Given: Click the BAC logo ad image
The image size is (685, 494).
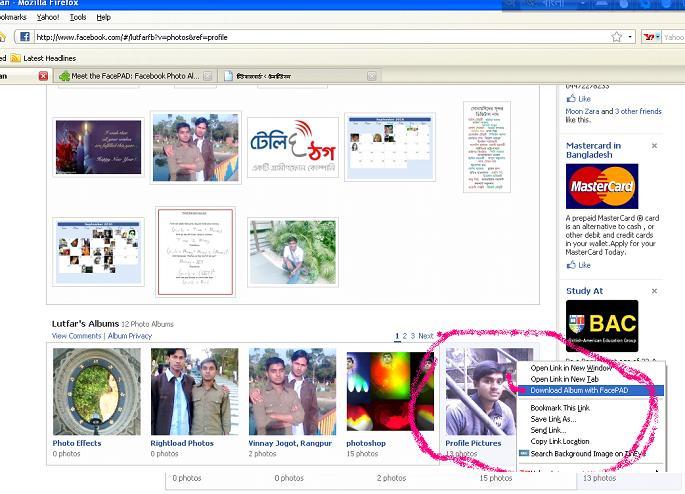Looking at the screenshot, I should 602,326.
